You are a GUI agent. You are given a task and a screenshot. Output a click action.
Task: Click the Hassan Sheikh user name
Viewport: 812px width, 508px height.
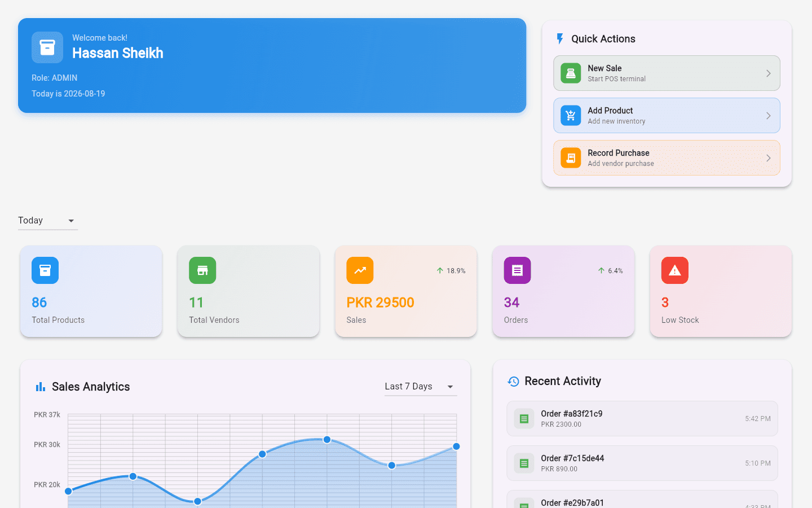tap(118, 53)
